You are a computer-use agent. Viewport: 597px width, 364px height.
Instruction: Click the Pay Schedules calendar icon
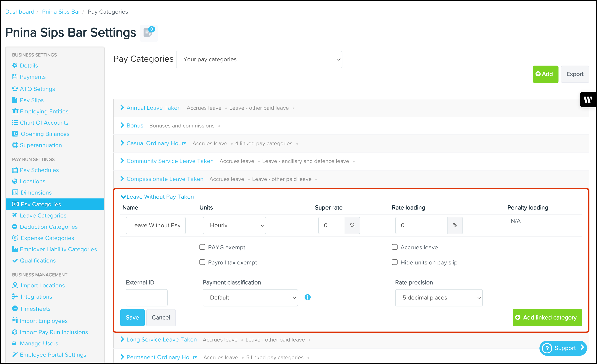(15, 170)
